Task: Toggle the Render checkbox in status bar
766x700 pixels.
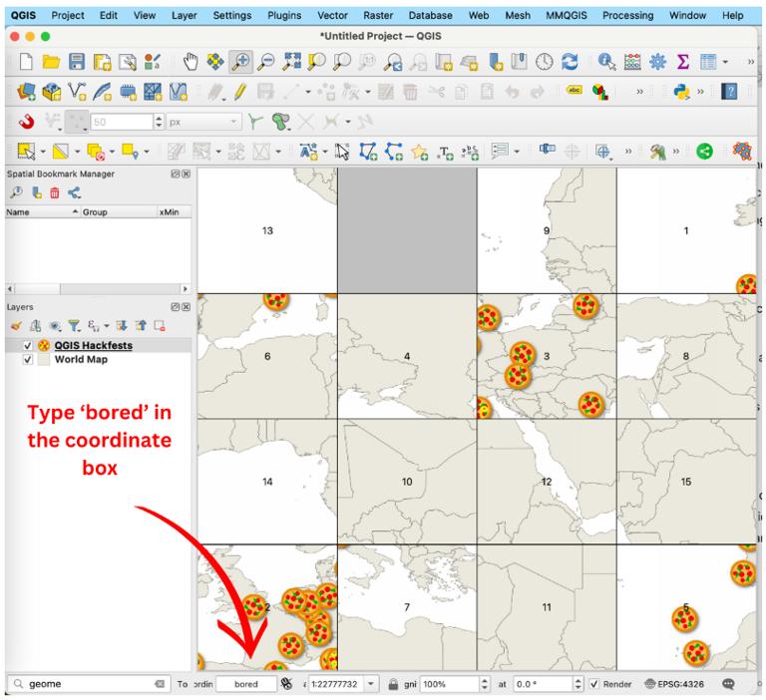Action: [594, 684]
